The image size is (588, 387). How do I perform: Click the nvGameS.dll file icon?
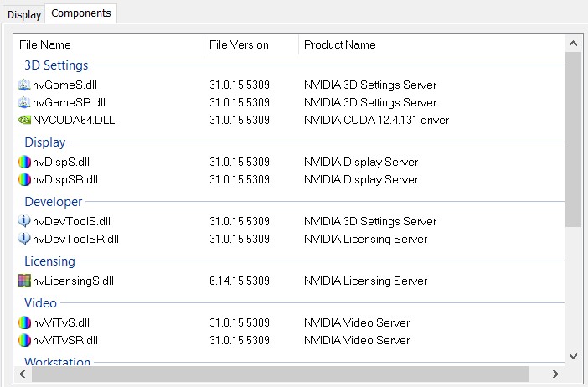click(24, 85)
